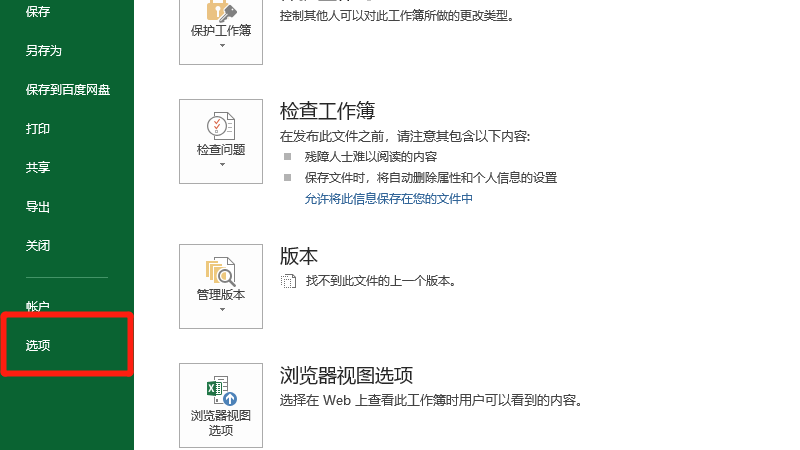
Task: Click 关闭 to close the workbook
Action: point(38,246)
